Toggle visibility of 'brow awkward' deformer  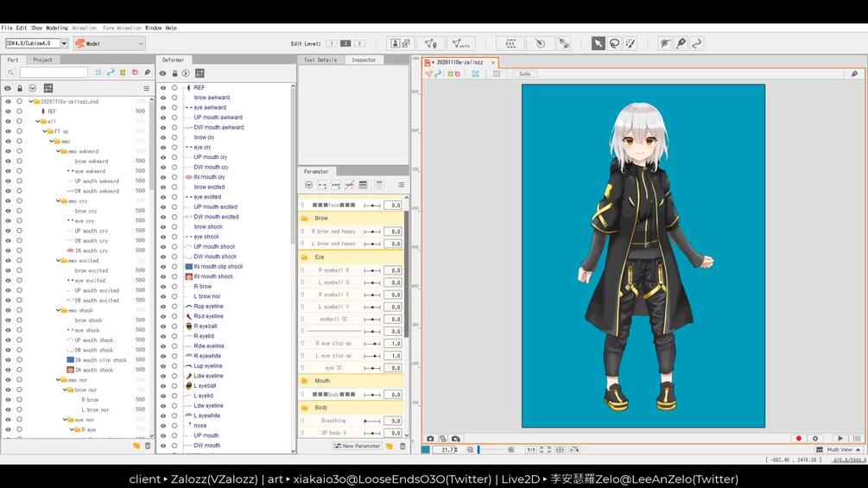[162, 98]
